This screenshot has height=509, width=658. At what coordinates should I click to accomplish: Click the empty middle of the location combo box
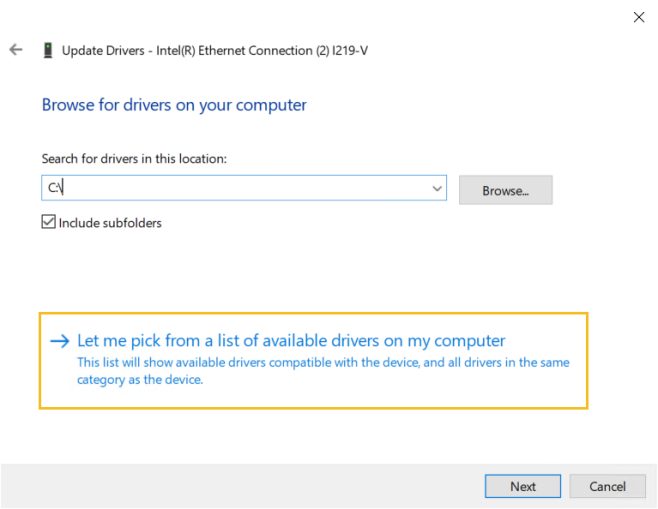(x=250, y=188)
